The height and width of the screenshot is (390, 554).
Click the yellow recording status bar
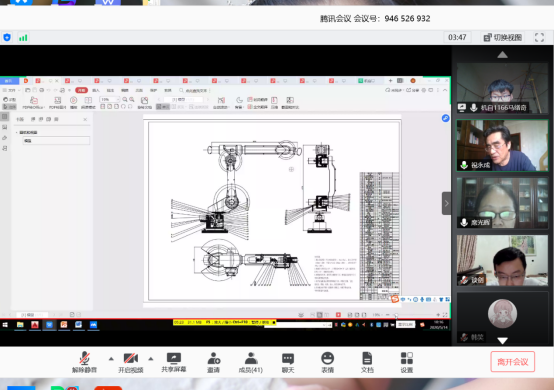(224, 322)
